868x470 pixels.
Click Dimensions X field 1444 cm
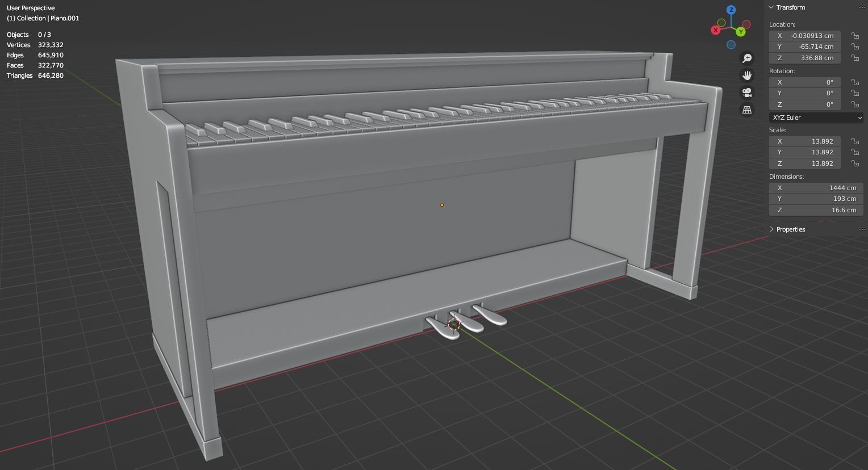pos(816,188)
